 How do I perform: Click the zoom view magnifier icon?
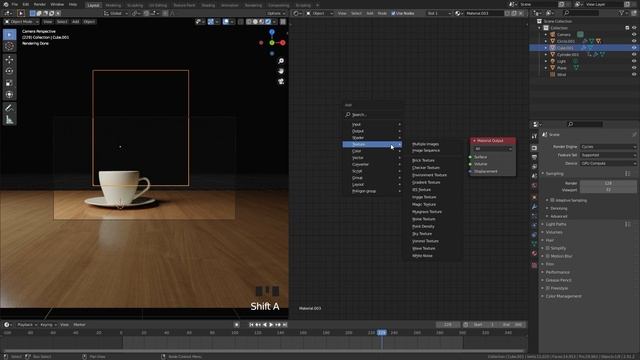click(x=281, y=61)
